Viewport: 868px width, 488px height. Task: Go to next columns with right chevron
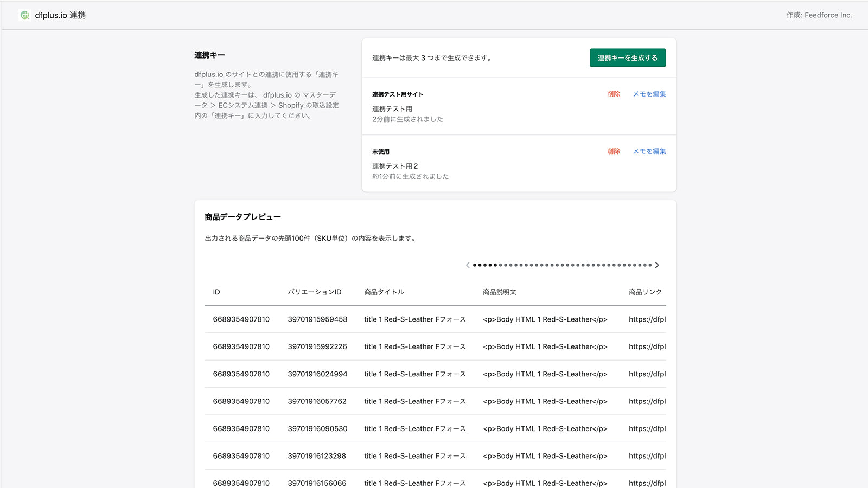[657, 265]
